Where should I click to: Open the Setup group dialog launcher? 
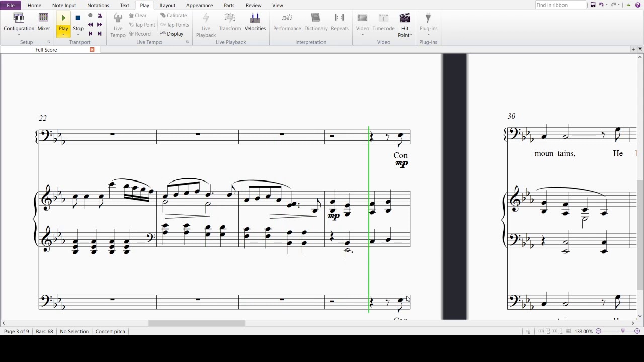(49, 42)
